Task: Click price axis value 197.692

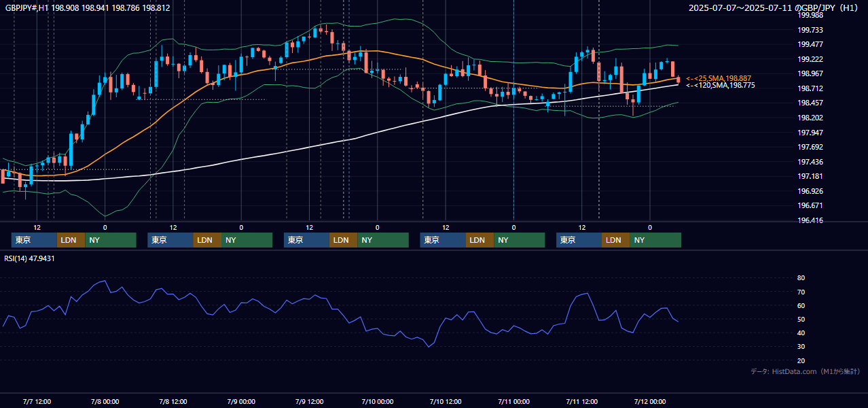Action: [810, 147]
